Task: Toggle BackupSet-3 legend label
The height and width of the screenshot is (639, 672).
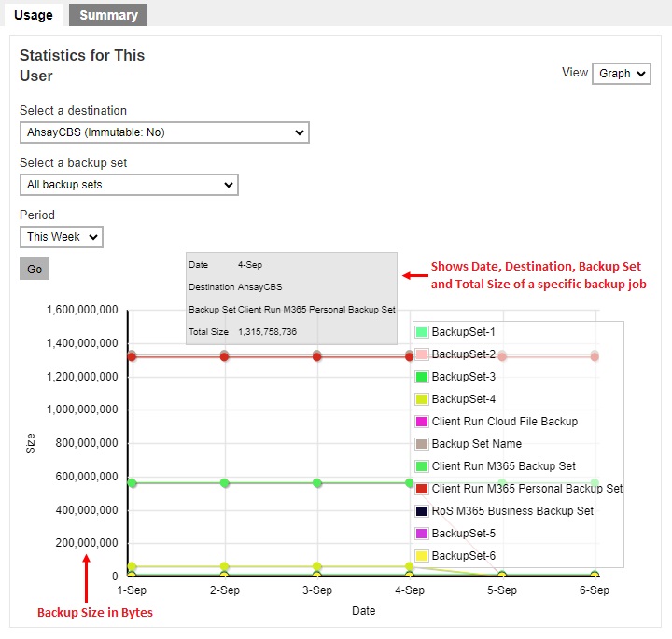Action: (x=463, y=377)
